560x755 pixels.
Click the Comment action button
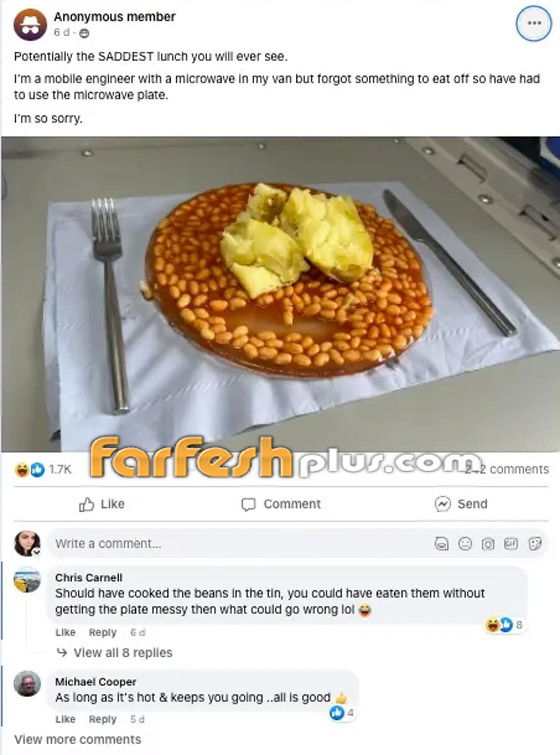(x=281, y=504)
